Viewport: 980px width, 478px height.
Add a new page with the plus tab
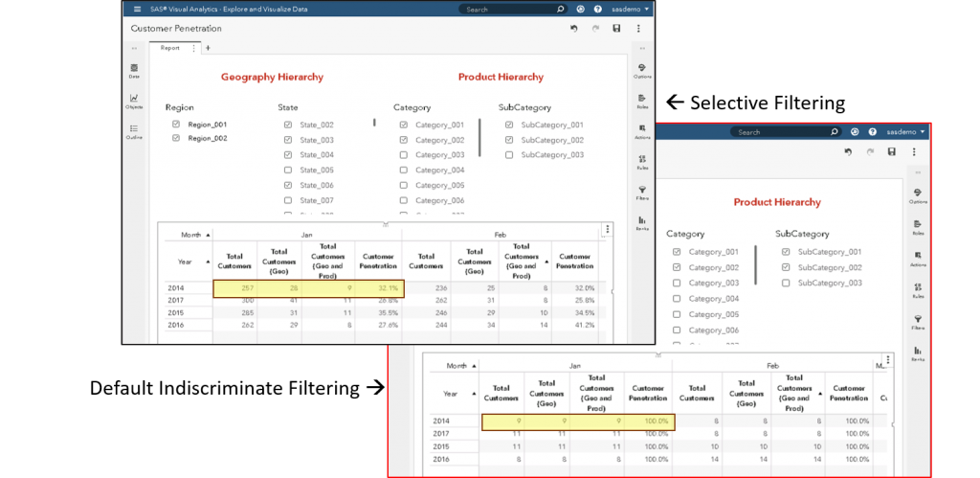pos(208,48)
